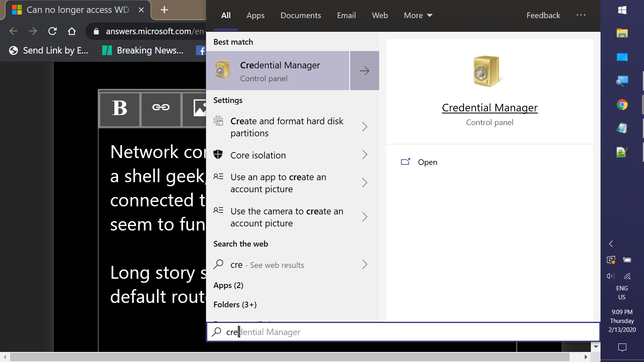This screenshot has height=362, width=644.
Task: Expand Credential Manager result with the arrow
Action: click(x=365, y=71)
